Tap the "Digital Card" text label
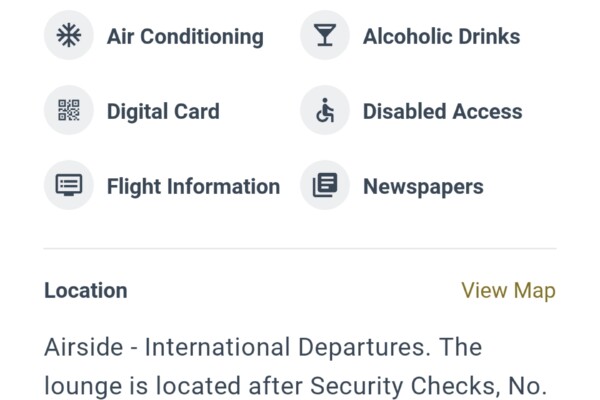 163,112
